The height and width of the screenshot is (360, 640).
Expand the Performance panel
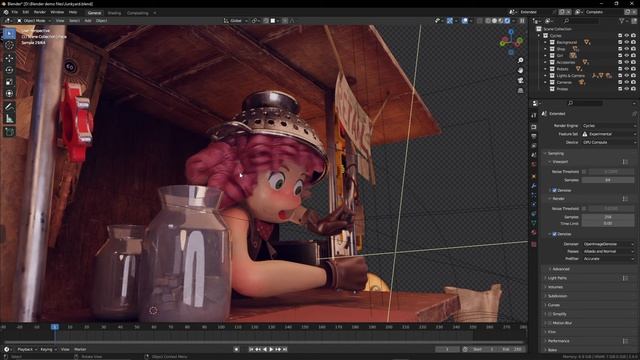(558, 341)
